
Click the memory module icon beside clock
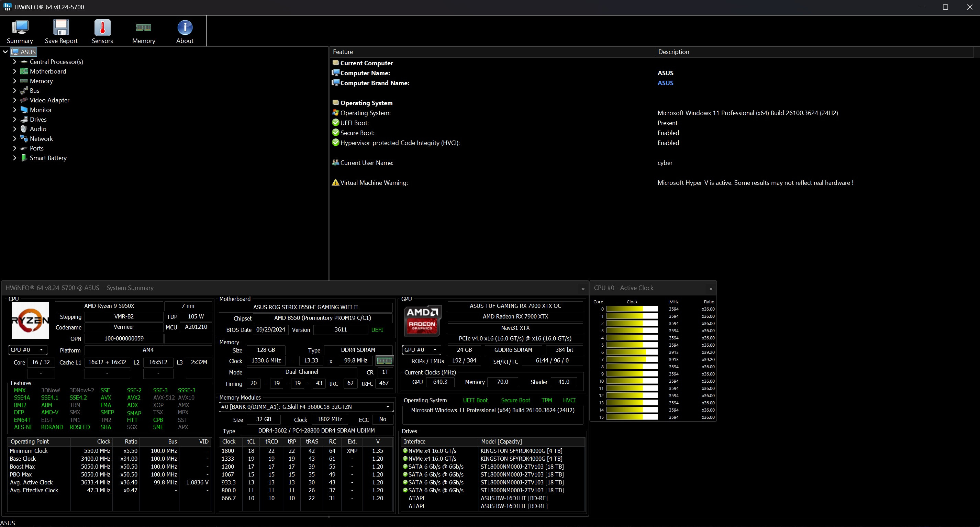[x=384, y=360]
